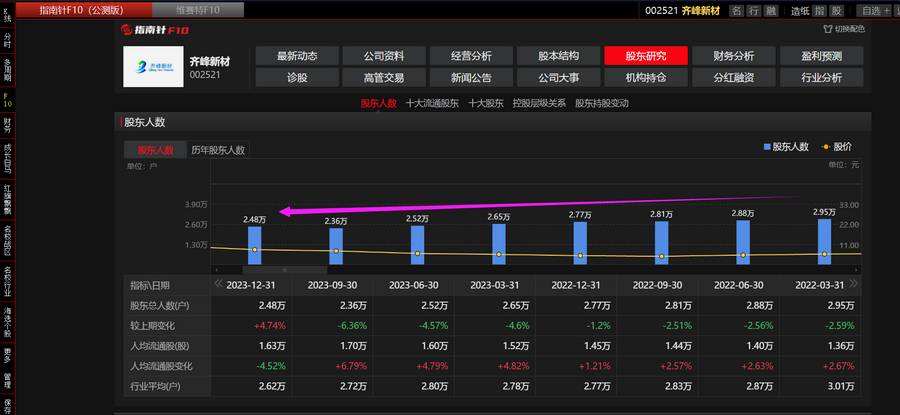The width and height of the screenshot is (900, 415).
Task: Open 经营分析 section
Action: coord(471,56)
